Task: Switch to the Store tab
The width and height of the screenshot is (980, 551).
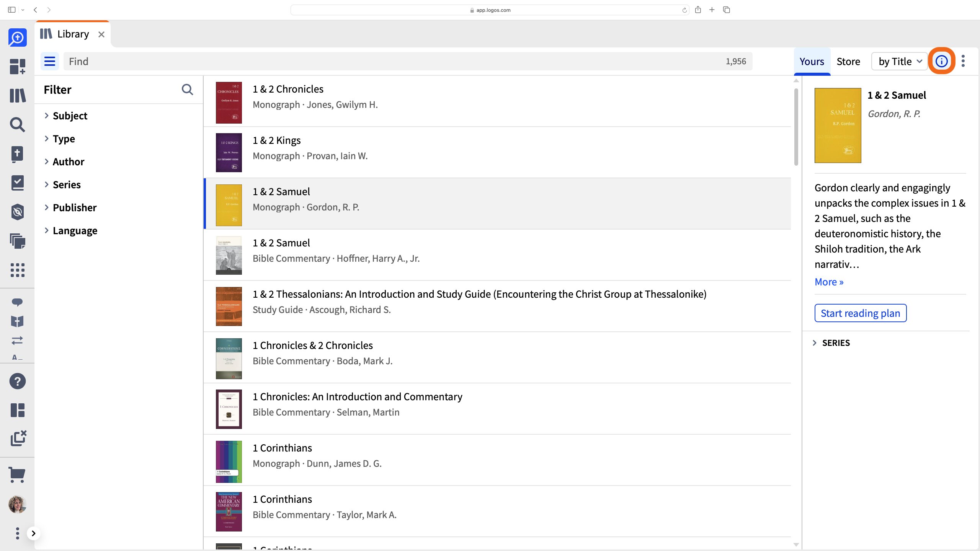Action: [848, 61]
